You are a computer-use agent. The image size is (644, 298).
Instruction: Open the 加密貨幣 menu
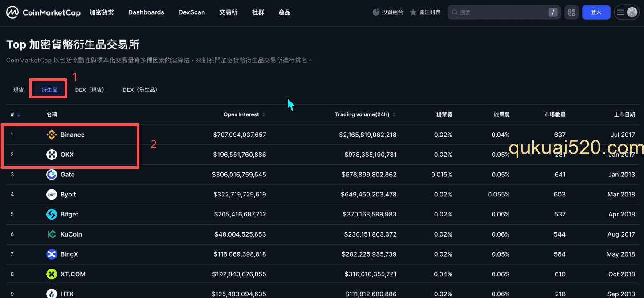(x=102, y=12)
